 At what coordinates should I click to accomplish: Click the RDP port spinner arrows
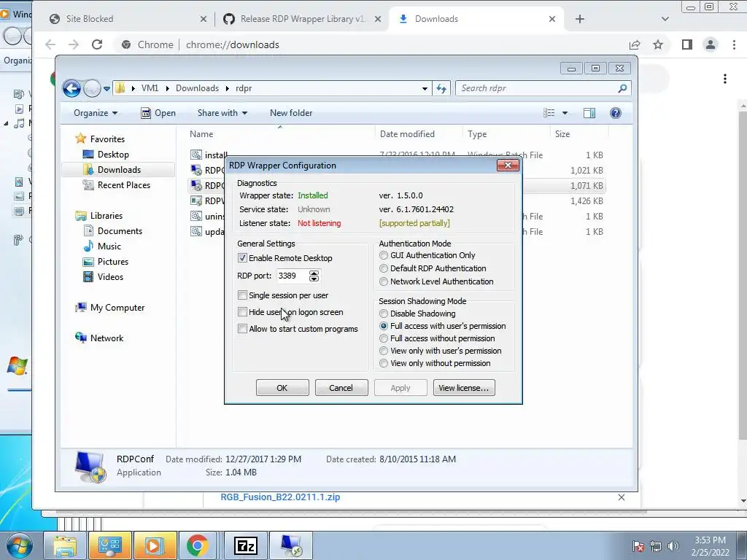coord(314,276)
